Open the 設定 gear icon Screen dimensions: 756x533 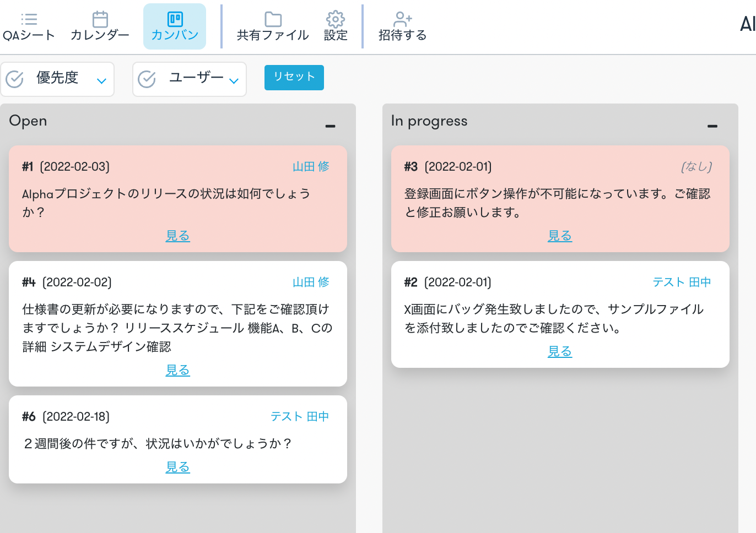[336, 19]
